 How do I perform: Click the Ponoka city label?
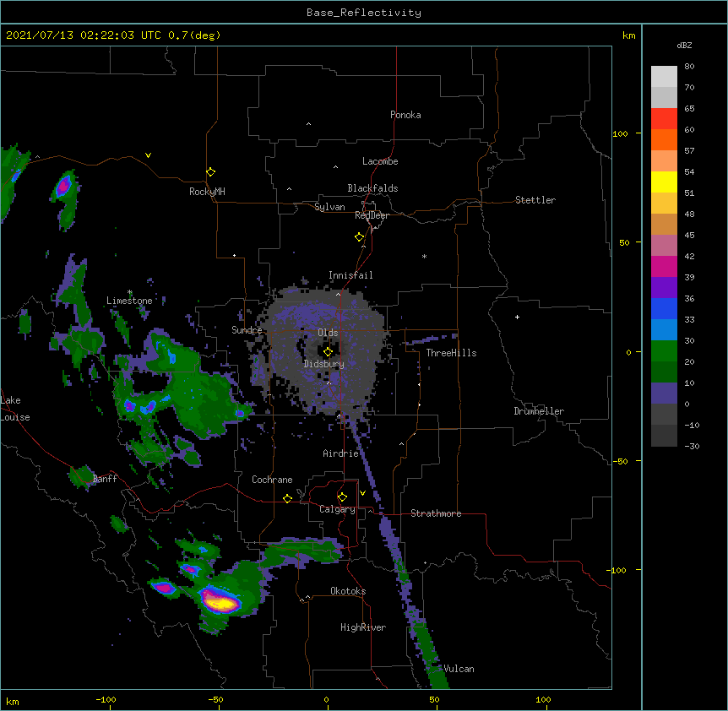[405, 115]
